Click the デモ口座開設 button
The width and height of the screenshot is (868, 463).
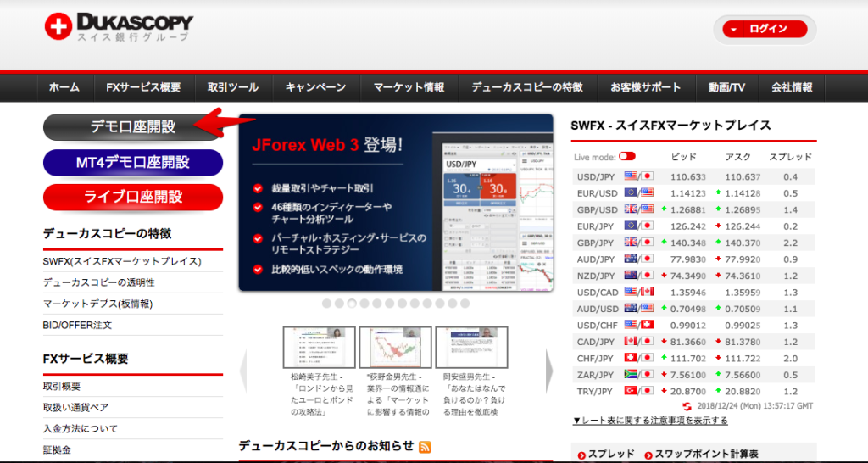point(133,127)
